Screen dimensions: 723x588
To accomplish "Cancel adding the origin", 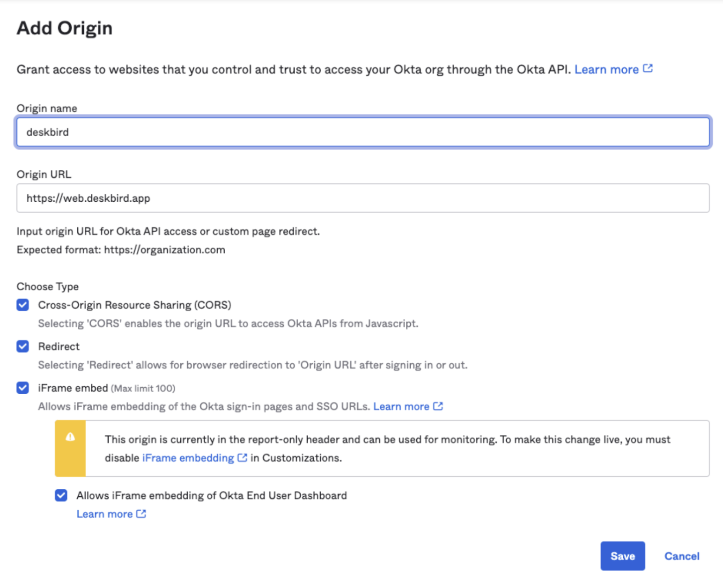I will coord(681,556).
